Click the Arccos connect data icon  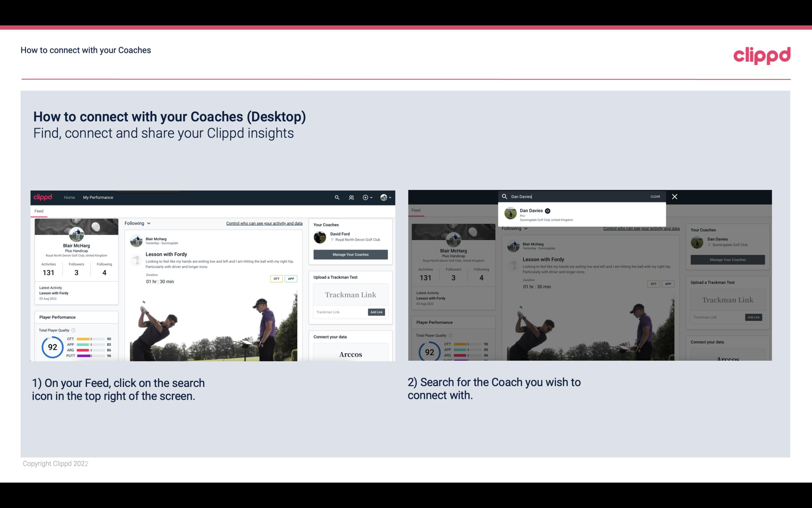pos(351,354)
